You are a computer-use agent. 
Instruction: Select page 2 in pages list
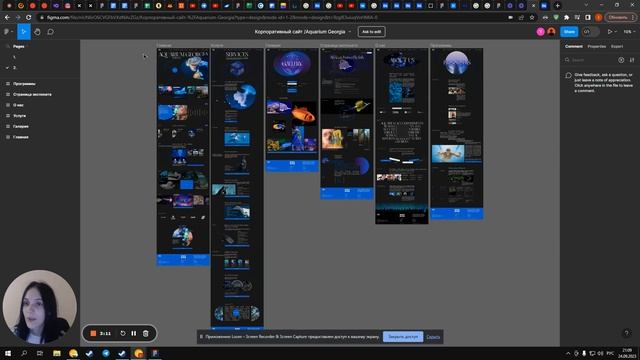14,68
